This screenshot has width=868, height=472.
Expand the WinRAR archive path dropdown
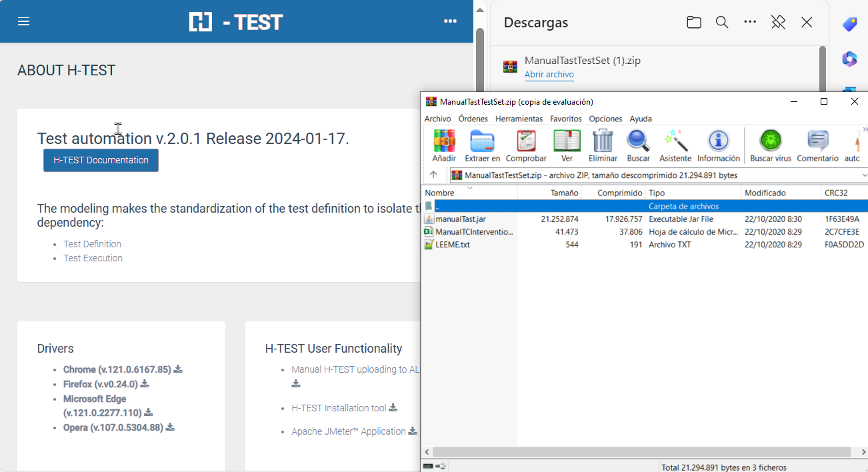click(x=863, y=175)
